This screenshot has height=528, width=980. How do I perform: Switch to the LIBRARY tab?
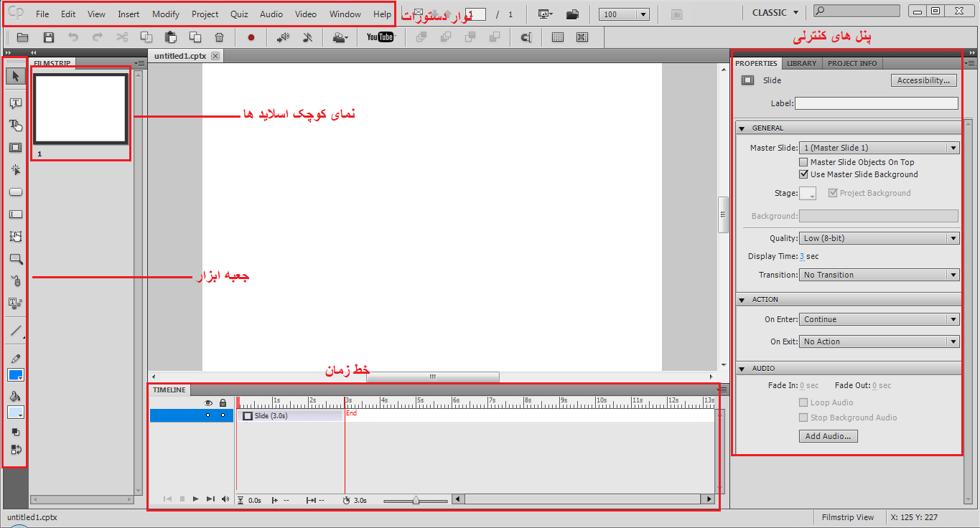coord(801,63)
